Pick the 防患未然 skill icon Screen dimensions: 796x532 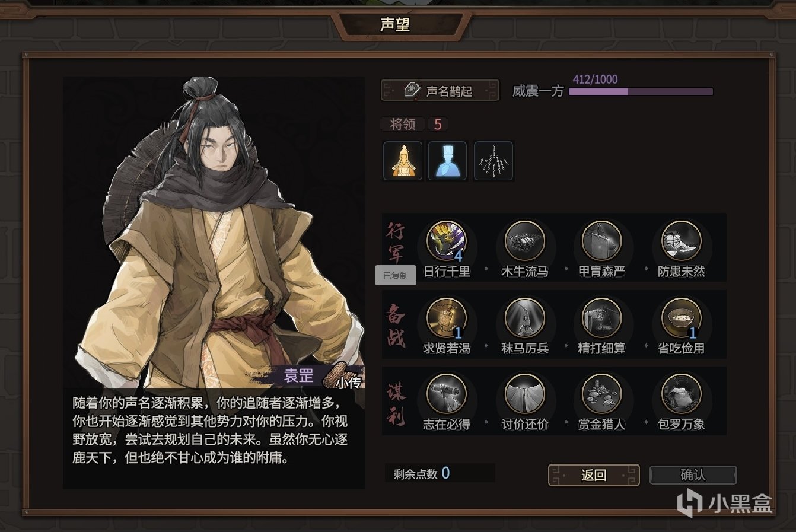click(682, 241)
